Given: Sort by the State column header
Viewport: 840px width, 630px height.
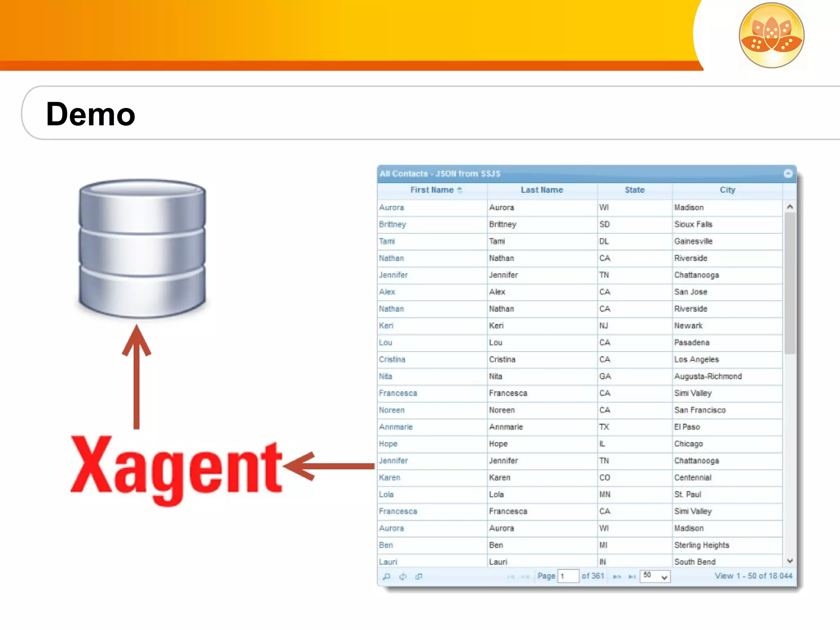Looking at the screenshot, I should pos(635,190).
